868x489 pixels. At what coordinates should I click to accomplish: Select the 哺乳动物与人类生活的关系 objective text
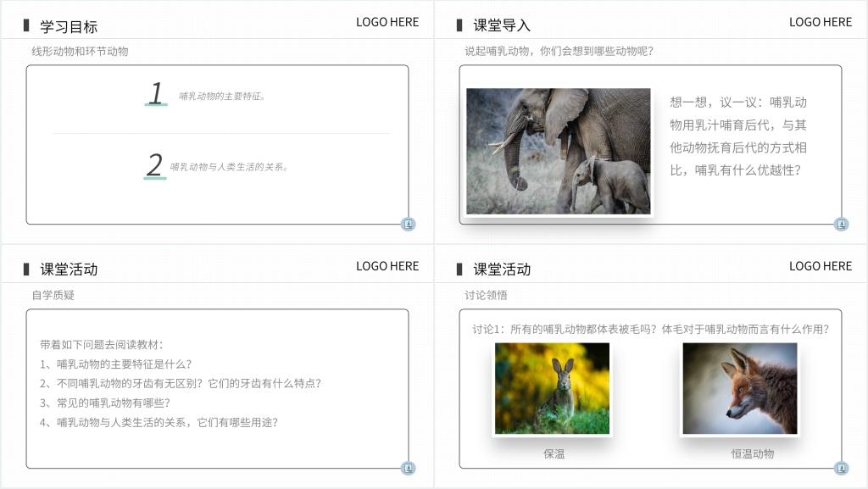click(230, 167)
